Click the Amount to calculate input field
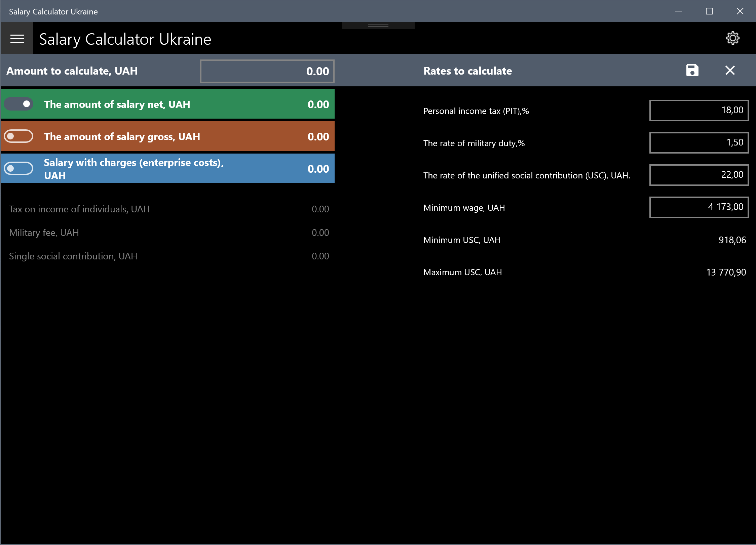The width and height of the screenshot is (756, 545). click(x=267, y=71)
